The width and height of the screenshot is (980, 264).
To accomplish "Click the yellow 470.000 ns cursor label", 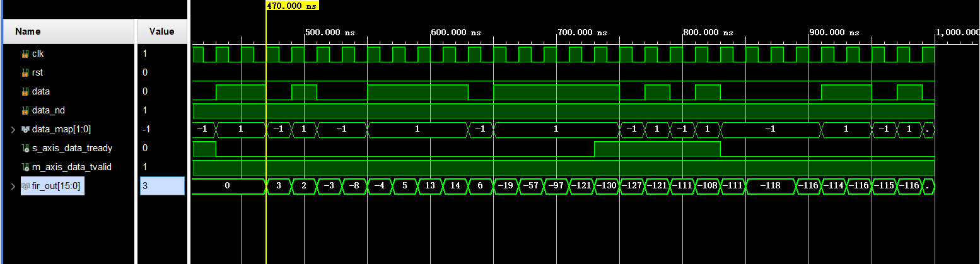I will pyautogui.click(x=293, y=6).
